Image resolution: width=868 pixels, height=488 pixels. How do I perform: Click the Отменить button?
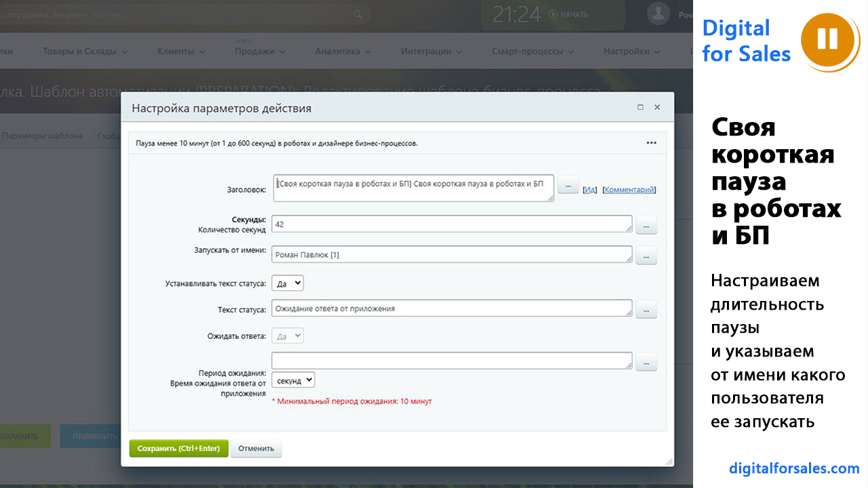(x=256, y=449)
